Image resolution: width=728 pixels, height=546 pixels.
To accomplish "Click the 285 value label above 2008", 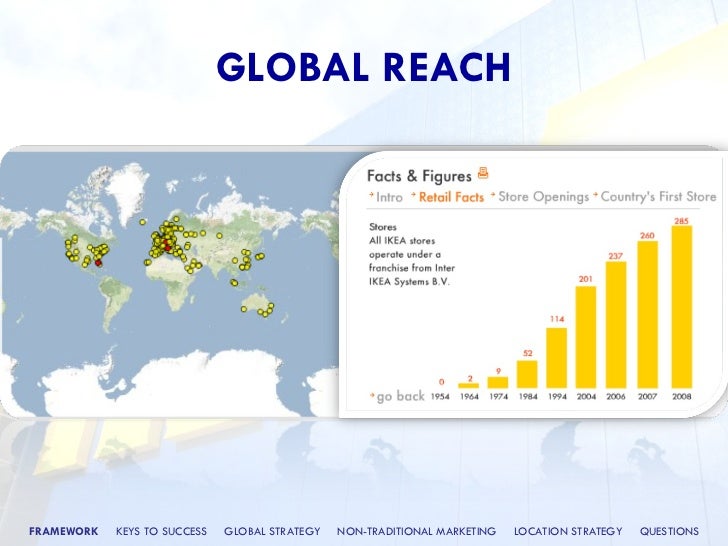I will click(681, 221).
